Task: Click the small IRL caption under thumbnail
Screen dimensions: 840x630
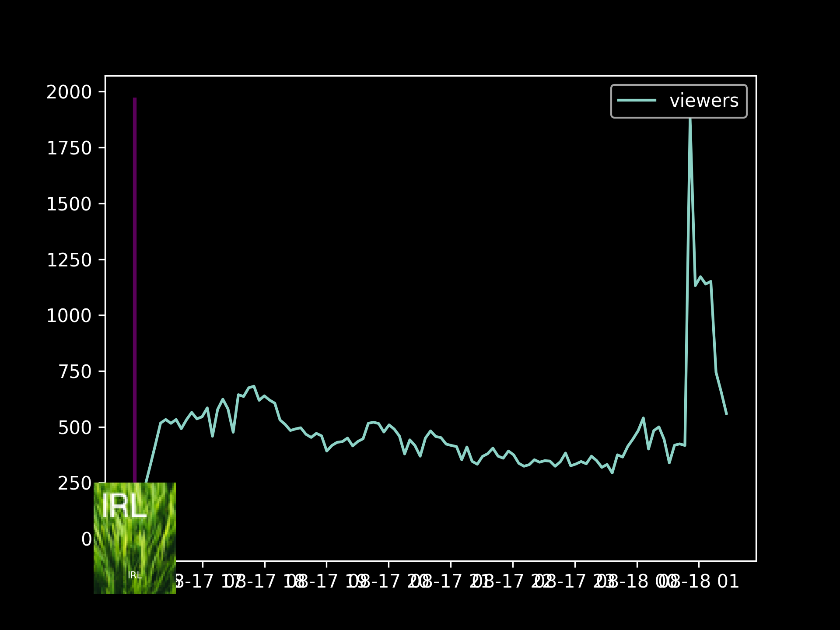Action: point(135,575)
